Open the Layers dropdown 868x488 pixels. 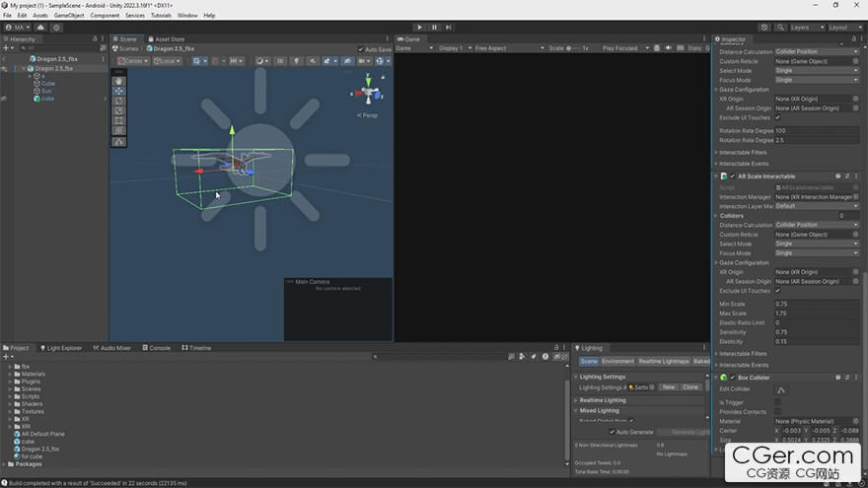808,28
